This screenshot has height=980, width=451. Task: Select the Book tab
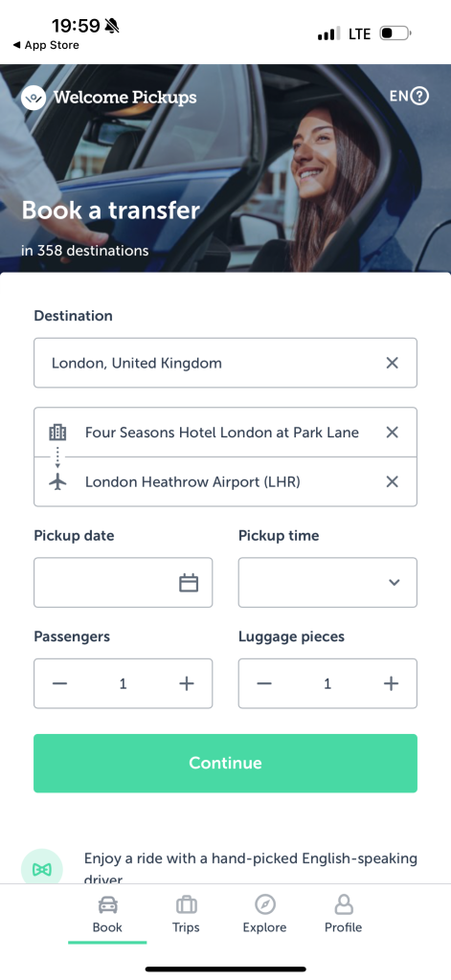point(107,914)
